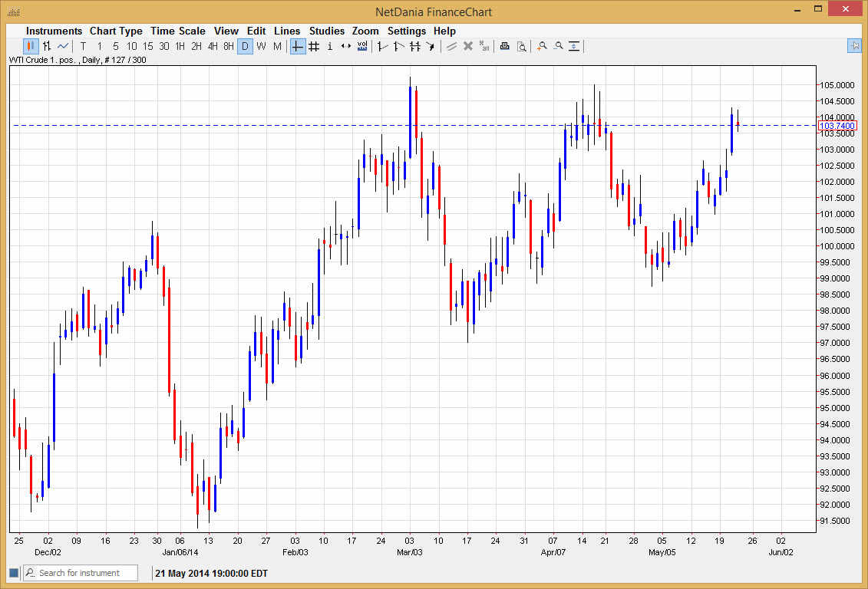868x589 pixels.
Task: Open the Instruments menu
Action: pyautogui.click(x=54, y=31)
